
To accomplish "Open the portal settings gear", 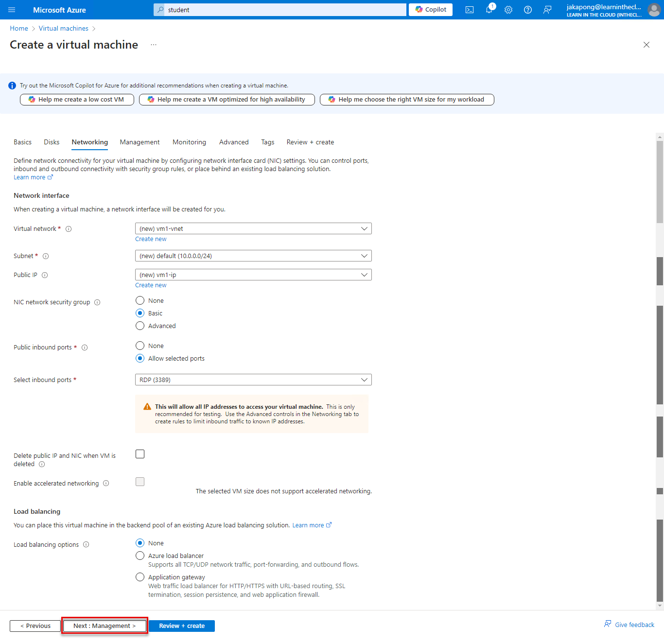I will pos(508,10).
